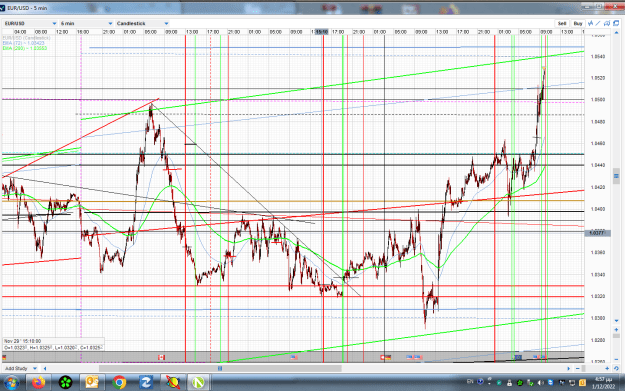This screenshot has width=625, height=391.
Task: Open Firefox from the taskbar
Action: tap(39, 383)
